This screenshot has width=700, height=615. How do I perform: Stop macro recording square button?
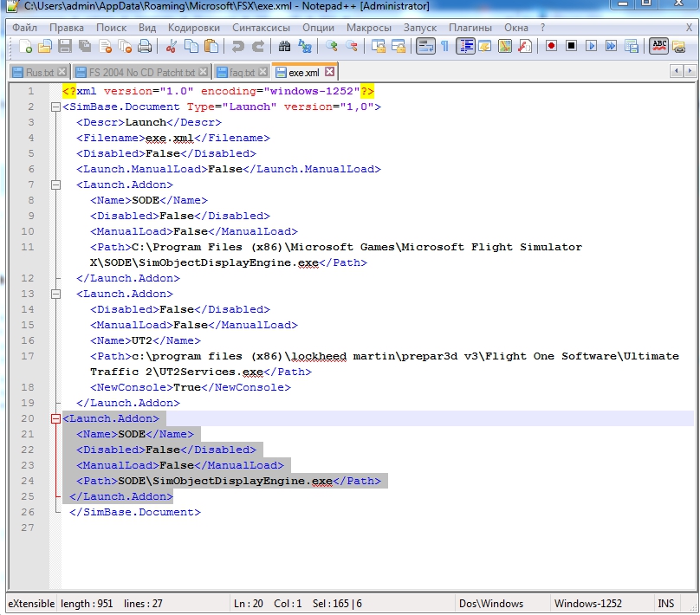pos(572,46)
